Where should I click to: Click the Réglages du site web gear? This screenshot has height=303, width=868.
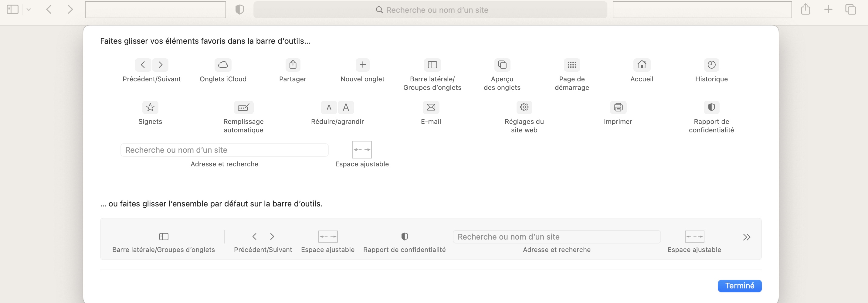pyautogui.click(x=524, y=107)
